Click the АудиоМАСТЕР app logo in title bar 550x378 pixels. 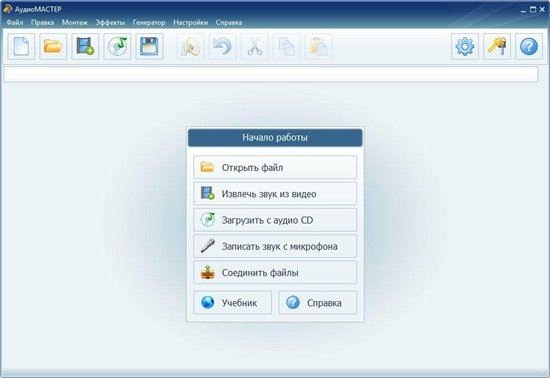[7, 9]
